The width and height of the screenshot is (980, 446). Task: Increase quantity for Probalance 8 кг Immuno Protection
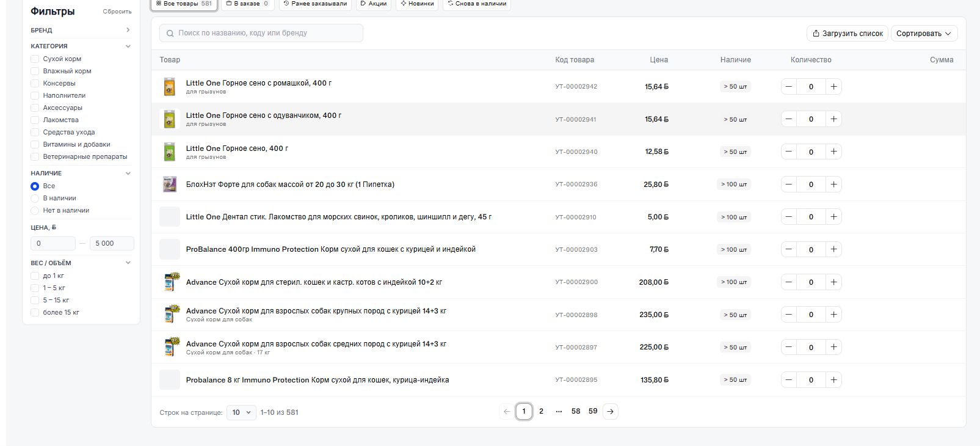point(833,380)
